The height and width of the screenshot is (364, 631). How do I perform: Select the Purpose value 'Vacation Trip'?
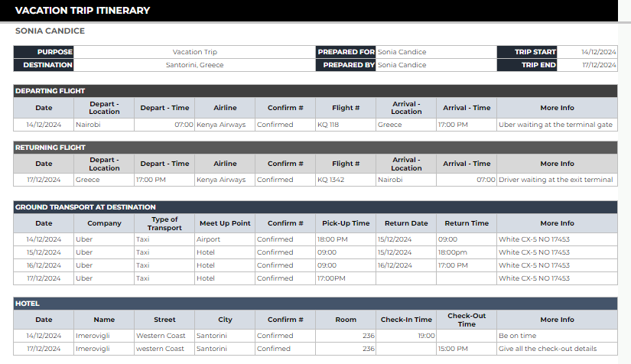point(194,52)
